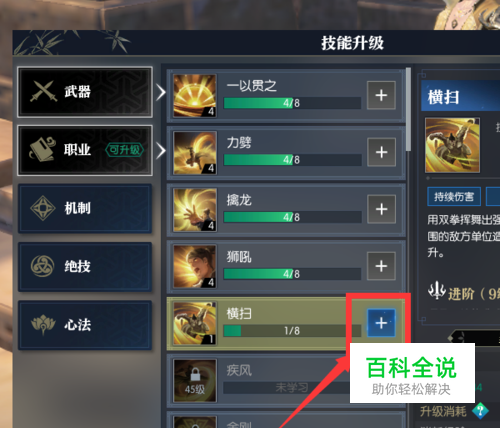Image resolution: width=500 pixels, height=428 pixels.
Task: Upgrade 一以贯之 with its plus button
Action: click(x=381, y=95)
